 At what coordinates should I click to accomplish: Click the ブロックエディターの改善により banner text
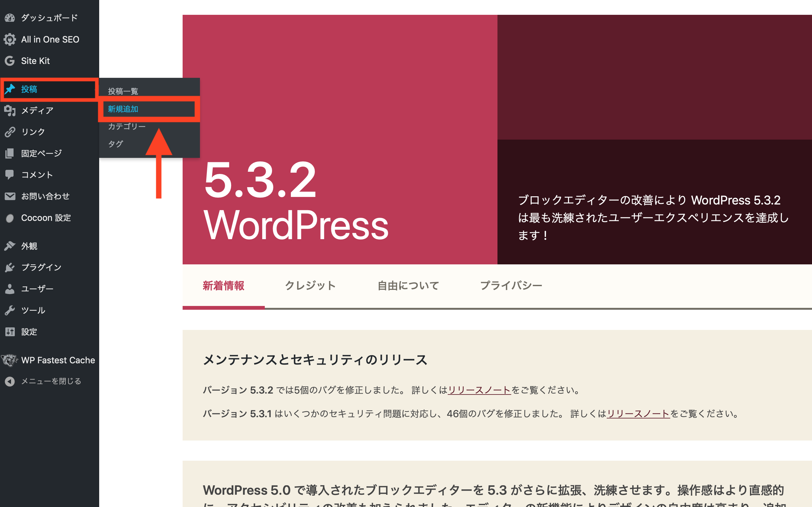(653, 217)
